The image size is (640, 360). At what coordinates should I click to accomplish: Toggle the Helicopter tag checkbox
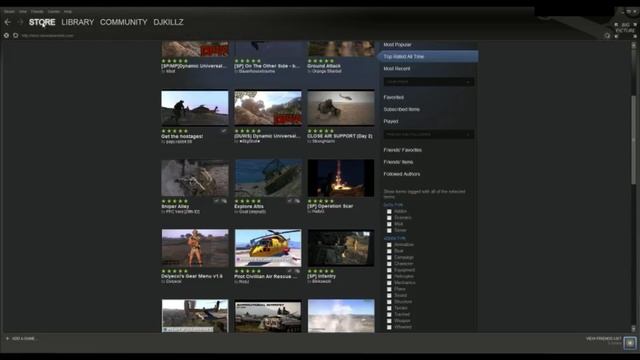pos(389,276)
